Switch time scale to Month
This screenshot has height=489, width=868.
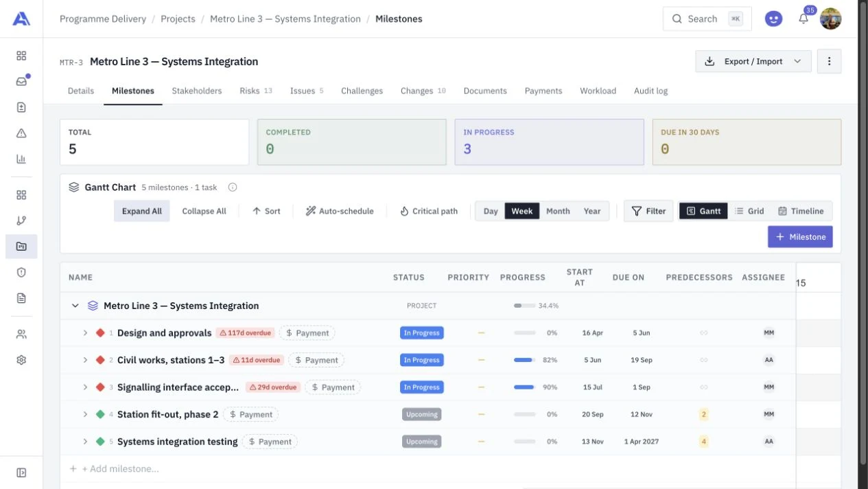[558, 212]
